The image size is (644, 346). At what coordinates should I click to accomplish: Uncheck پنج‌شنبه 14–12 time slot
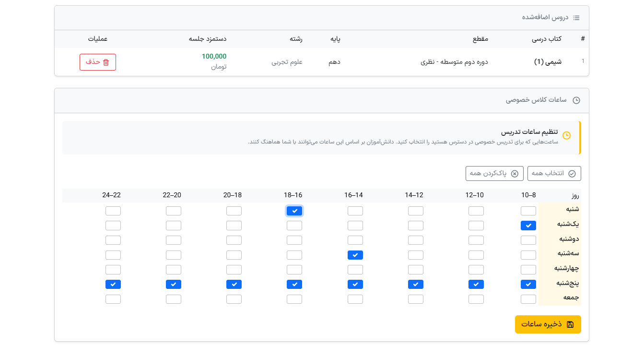(416, 285)
